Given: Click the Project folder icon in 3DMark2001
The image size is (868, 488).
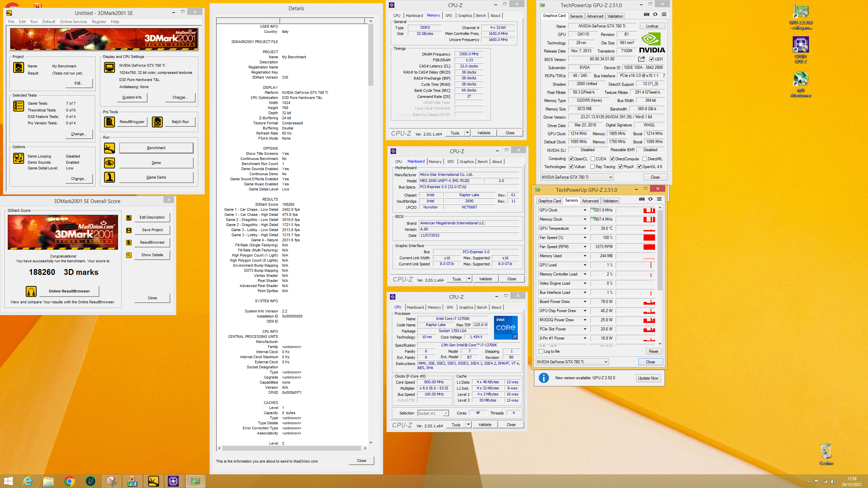Looking at the screenshot, I should pyautogui.click(x=18, y=67).
